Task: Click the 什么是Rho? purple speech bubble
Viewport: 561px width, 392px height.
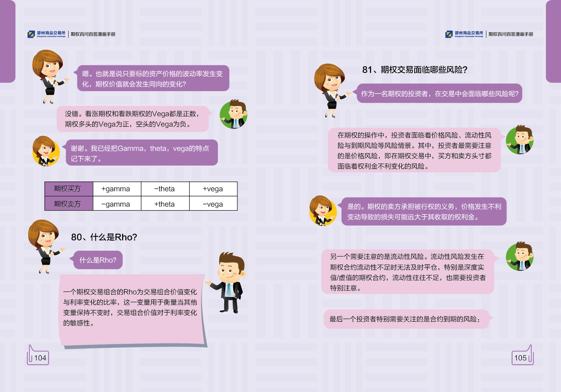Action: point(98,260)
